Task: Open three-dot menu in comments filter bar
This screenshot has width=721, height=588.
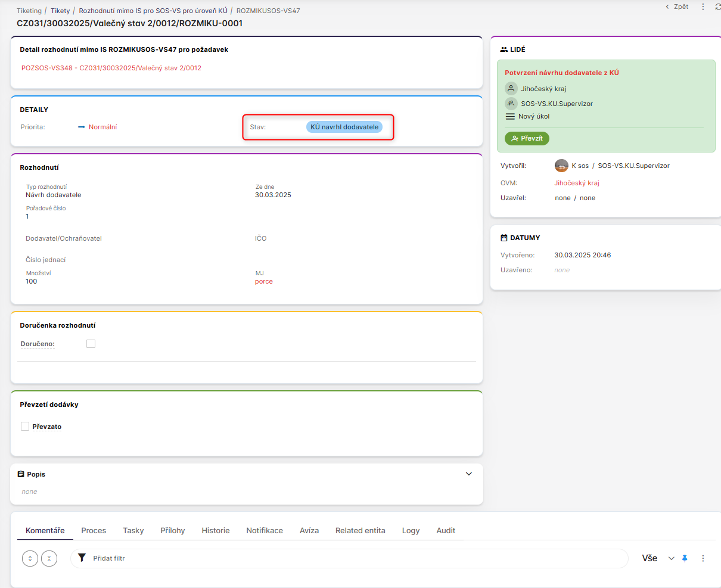Action: tap(703, 558)
